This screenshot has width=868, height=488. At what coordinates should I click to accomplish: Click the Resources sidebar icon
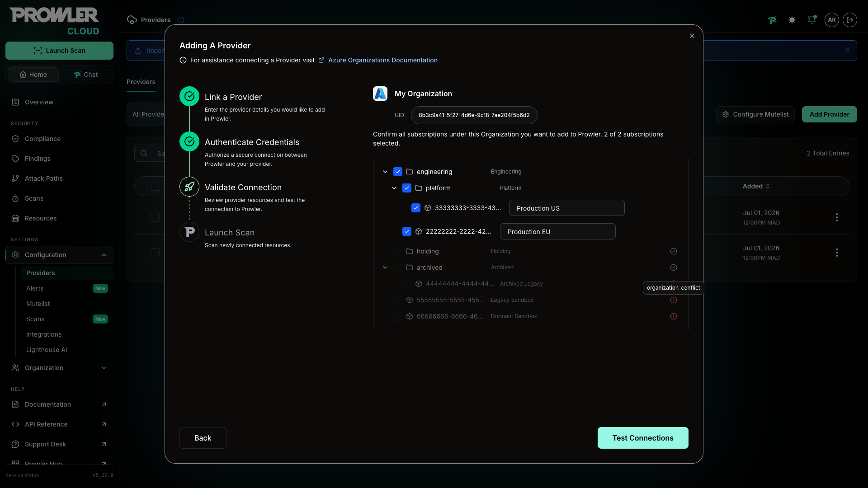coord(15,218)
